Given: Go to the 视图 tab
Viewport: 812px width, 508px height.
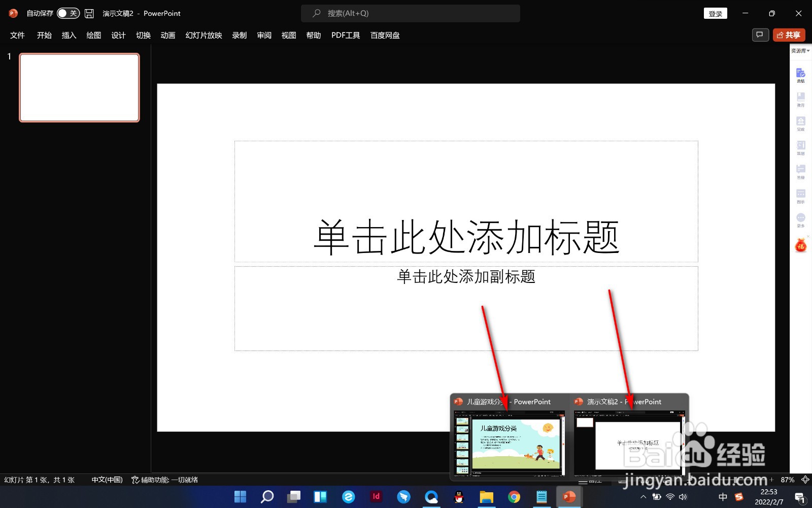Looking at the screenshot, I should pyautogui.click(x=289, y=35).
